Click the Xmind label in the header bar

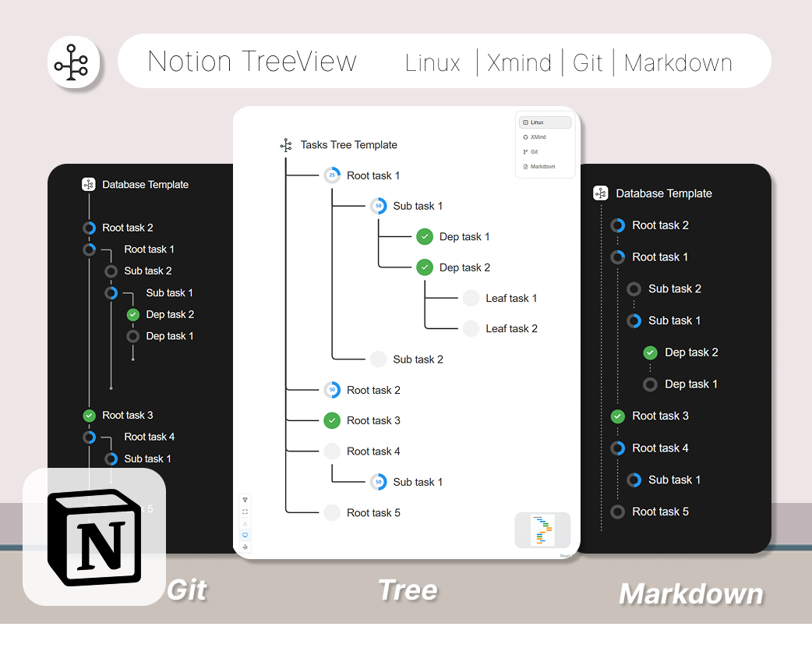click(519, 63)
